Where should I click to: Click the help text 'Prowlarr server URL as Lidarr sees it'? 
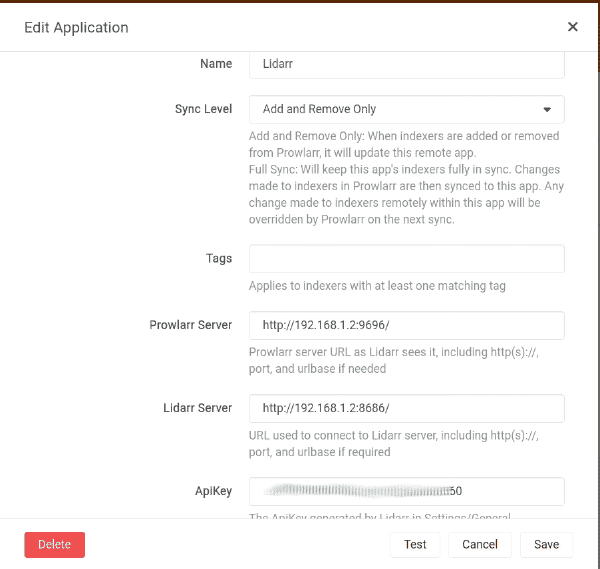pyautogui.click(x=394, y=360)
